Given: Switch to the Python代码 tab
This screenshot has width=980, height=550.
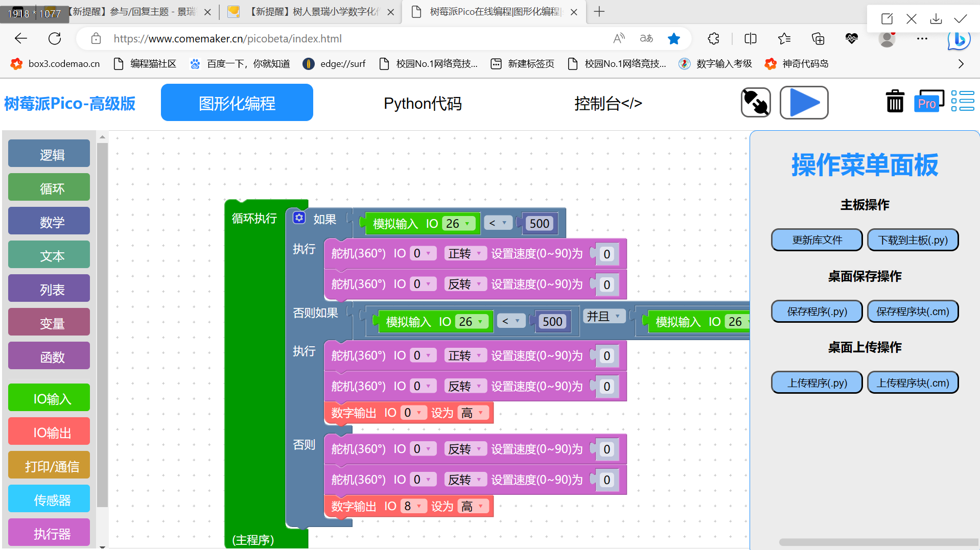Looking at the screenshot, I should click(423, 104).
